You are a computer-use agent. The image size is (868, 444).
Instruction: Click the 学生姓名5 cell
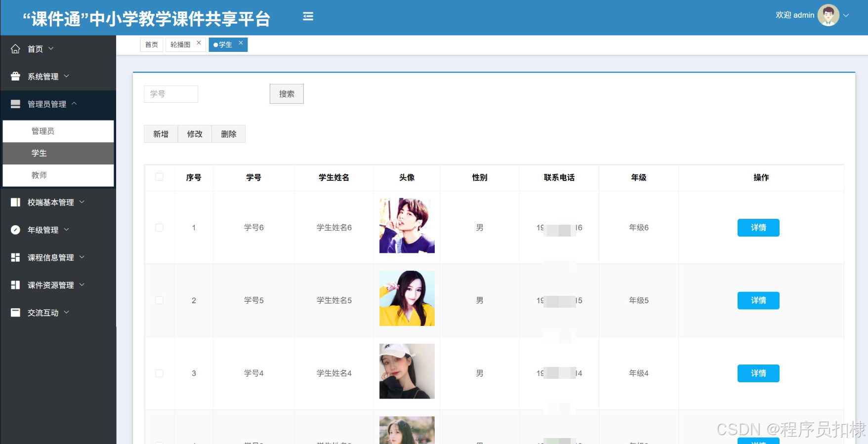click(x=334, y=300)
